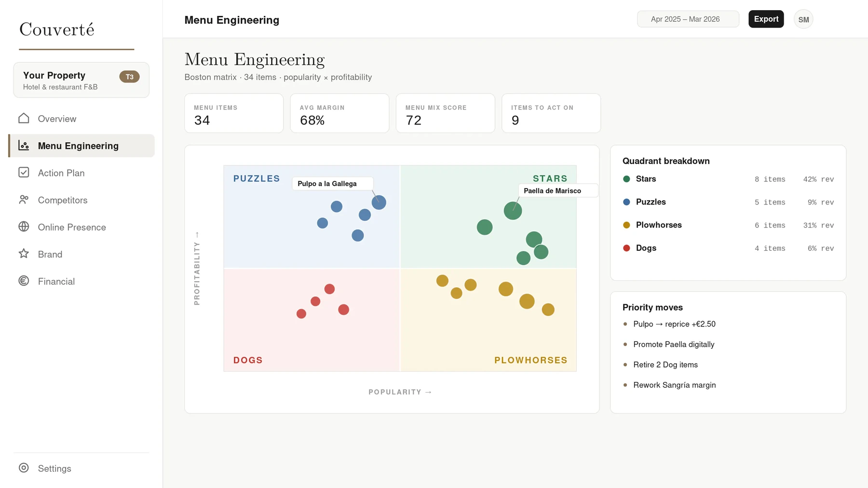Viewport: 868px width, 488px height.
Task: Click the Brand star icon
Action: [24, 254]
